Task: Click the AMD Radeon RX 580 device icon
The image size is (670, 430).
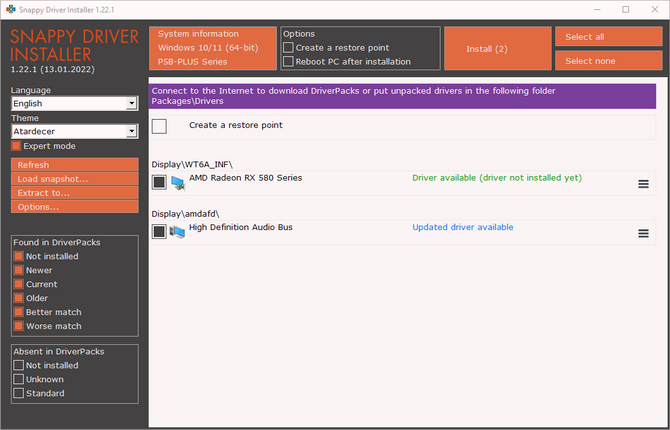Action: coord(178,183)
